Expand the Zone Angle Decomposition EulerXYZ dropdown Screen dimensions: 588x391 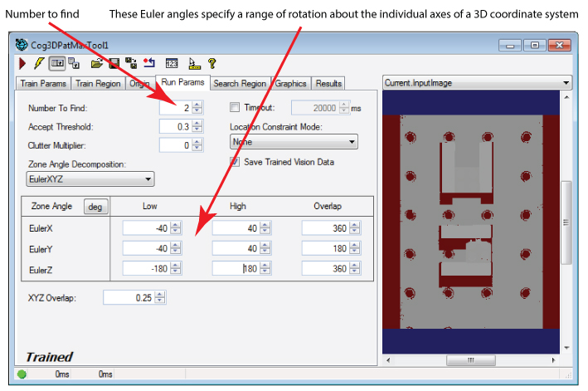coord(91,178)
